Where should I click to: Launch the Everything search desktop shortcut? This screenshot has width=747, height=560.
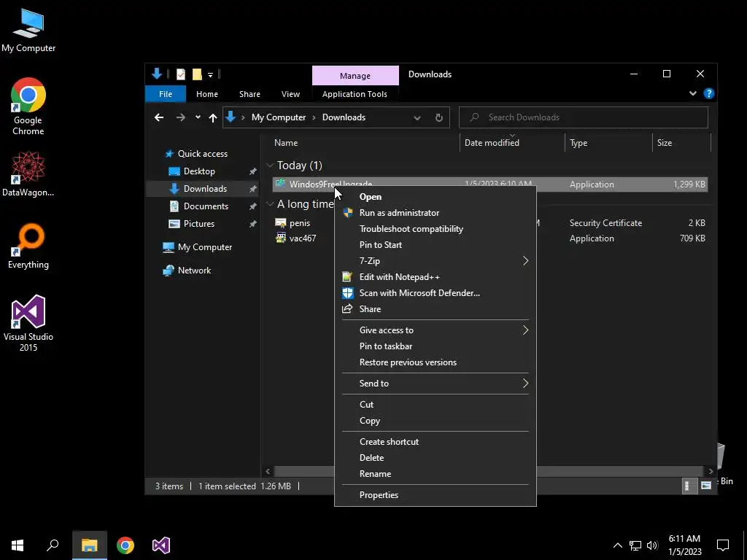[x=28, y=246]
